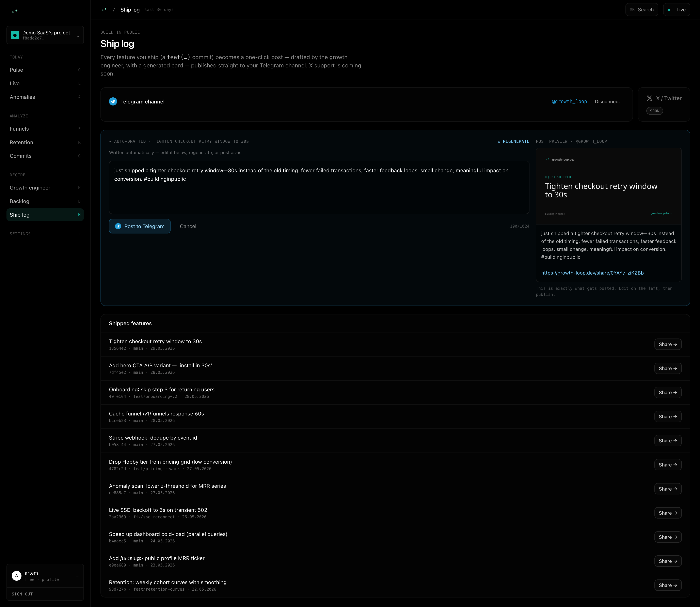
Task: Click the 190/1024 character counter
Action: click(x=519, y=226)
